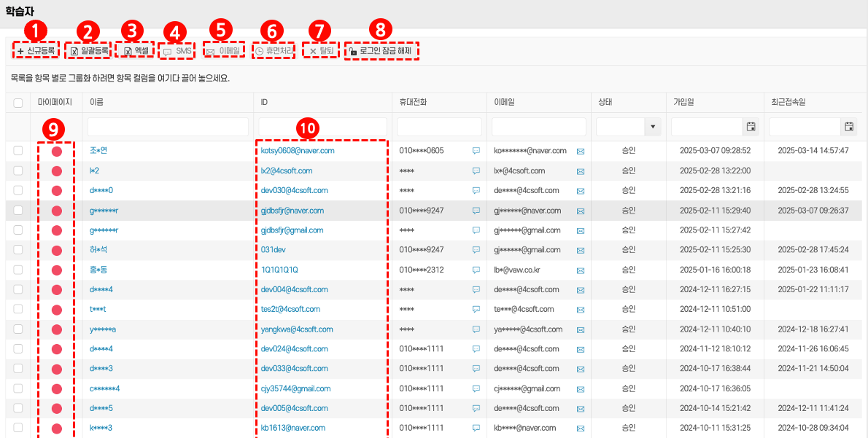Click the ID filter input field
This screenshot has height=438, width=868.
pyautogui.click(x=322, y=127)
